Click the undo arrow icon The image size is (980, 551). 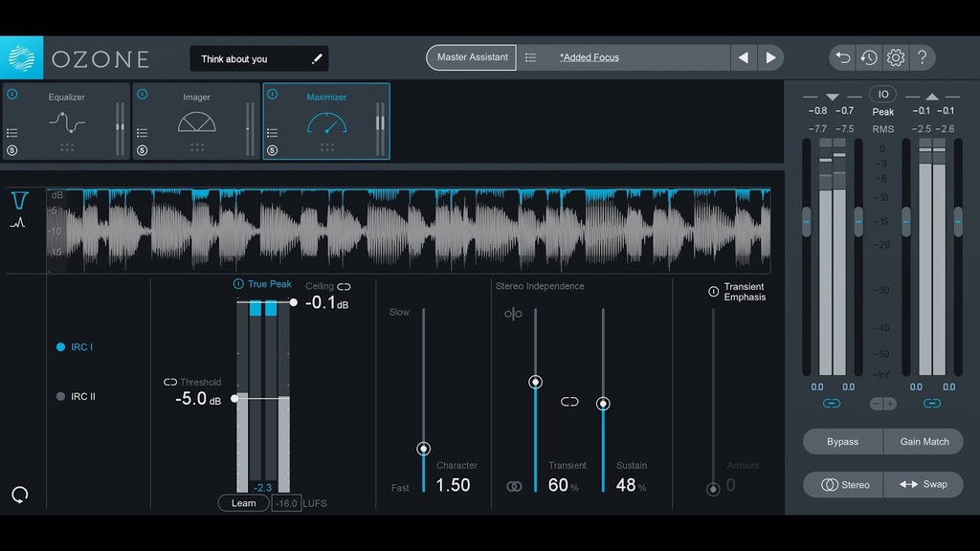pyautogui.click(x=842, y=57)
